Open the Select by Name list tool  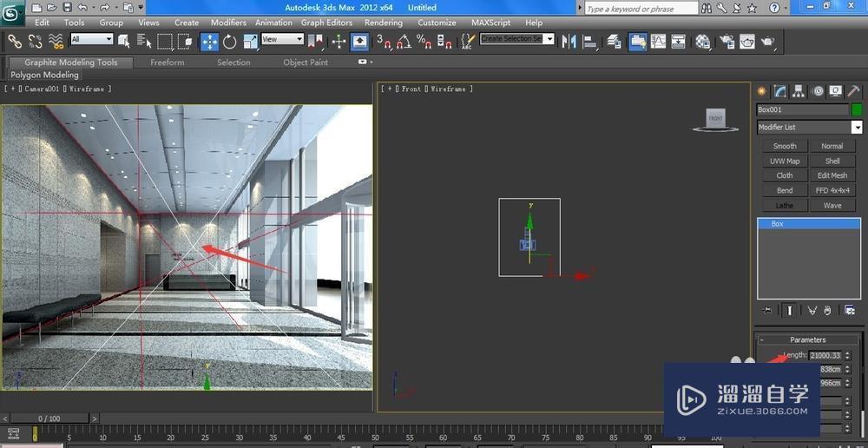[x=144, y=42]
